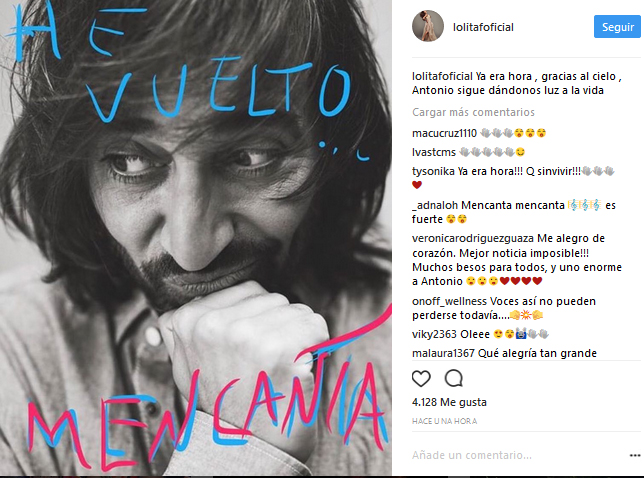Image resolution: width=644 pixels, height=478 pixels.
Task: Open the Hace una hora timestamp
Action: click(444, 421)
